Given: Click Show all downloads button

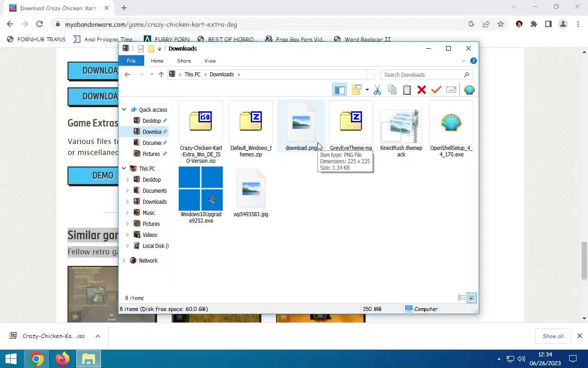Looking at the screenshot, I should coord(553,336).
